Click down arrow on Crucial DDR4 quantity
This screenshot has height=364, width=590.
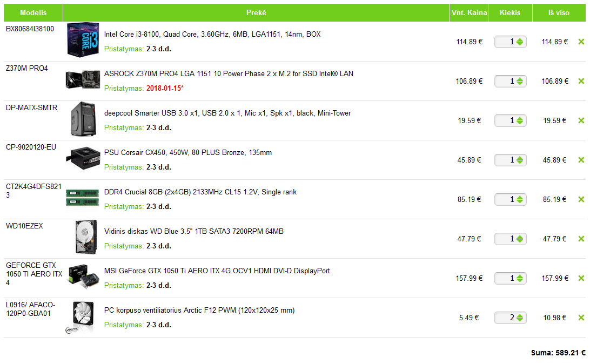coord(520,201)
